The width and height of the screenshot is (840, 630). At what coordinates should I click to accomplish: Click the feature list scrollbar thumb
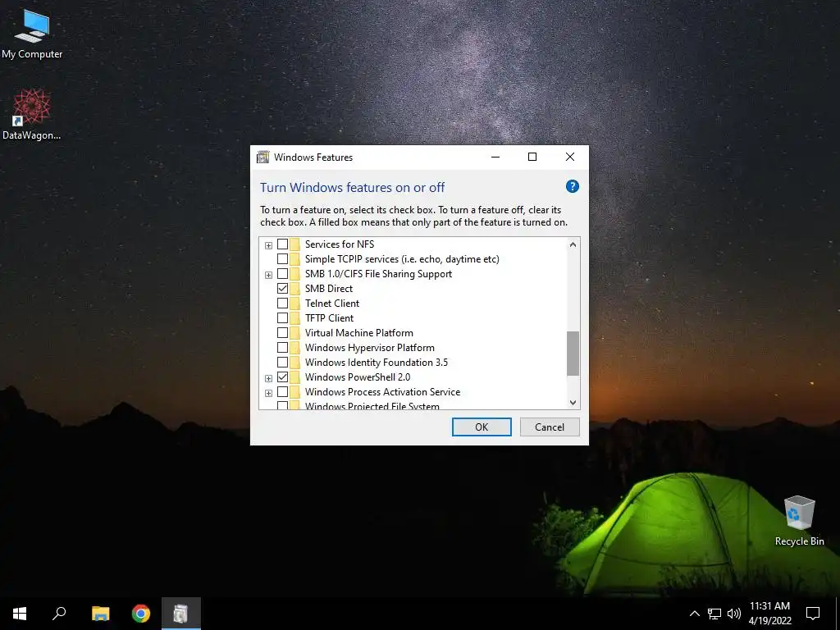573,354
